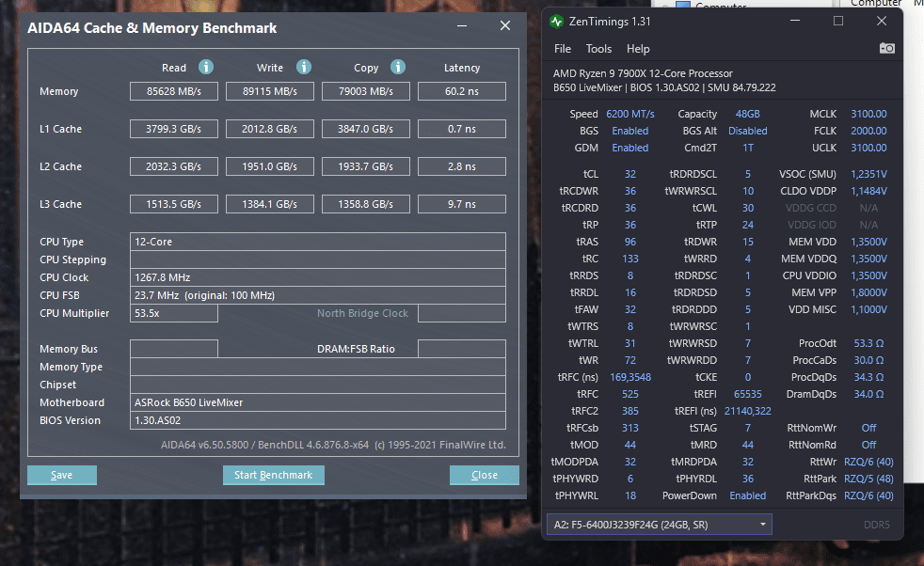Click the AMD Ryzen 9 7900X processor name
The height and width of the screenshot is (566, 924).
(x=643, y=73)
